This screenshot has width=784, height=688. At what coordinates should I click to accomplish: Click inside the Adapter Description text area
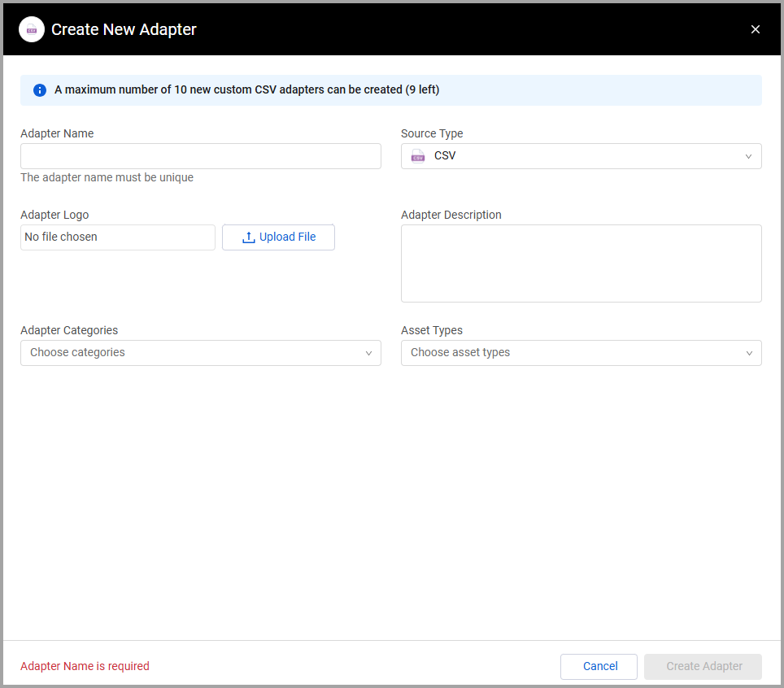(x=581, y=263)
